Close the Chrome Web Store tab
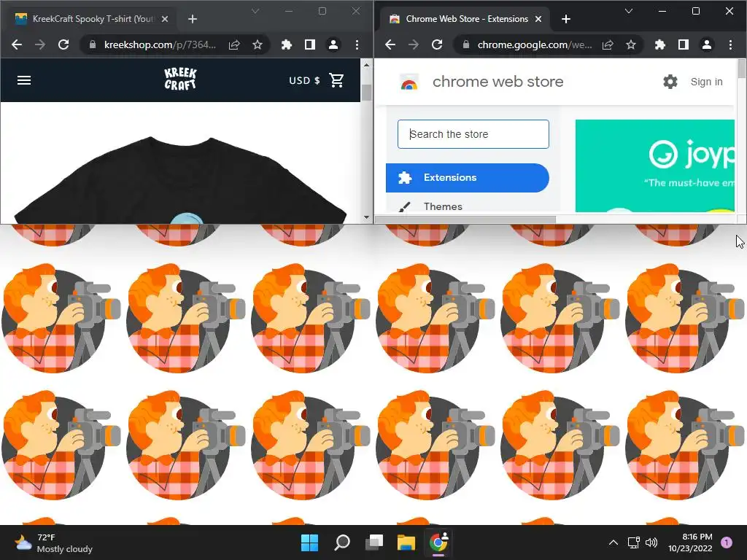This screenshot has width=747, height=560. [538, 19]
